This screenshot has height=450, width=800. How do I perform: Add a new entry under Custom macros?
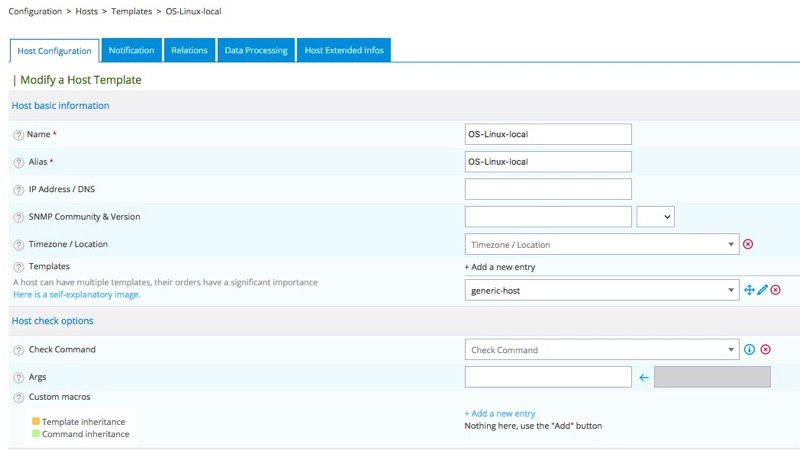(500, 413)
